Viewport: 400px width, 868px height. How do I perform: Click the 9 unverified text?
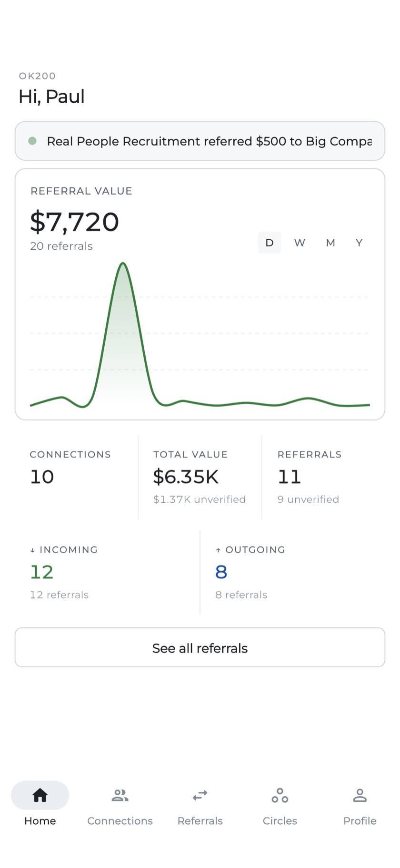(308, 499)
